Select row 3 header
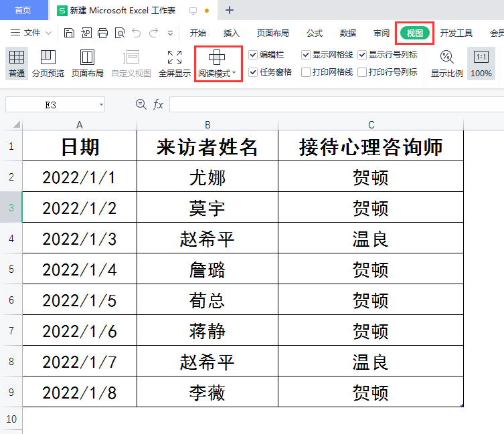504x434 pixels. pos(11,207)
